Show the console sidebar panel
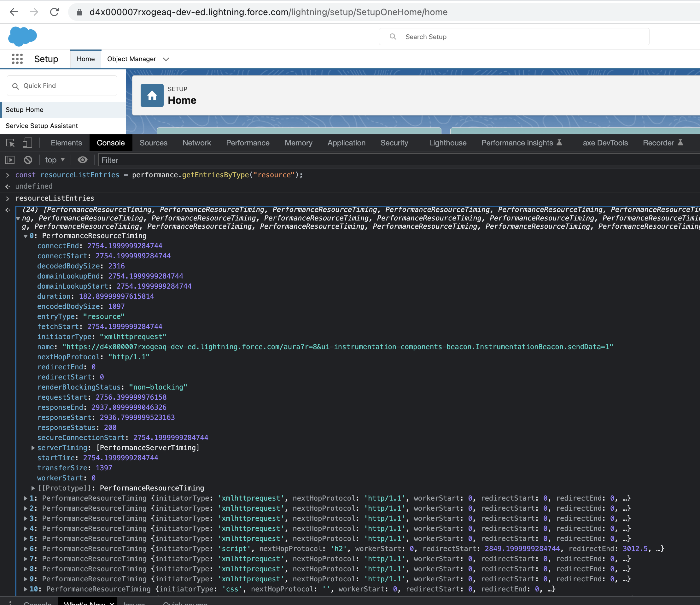 coord(10,160)
